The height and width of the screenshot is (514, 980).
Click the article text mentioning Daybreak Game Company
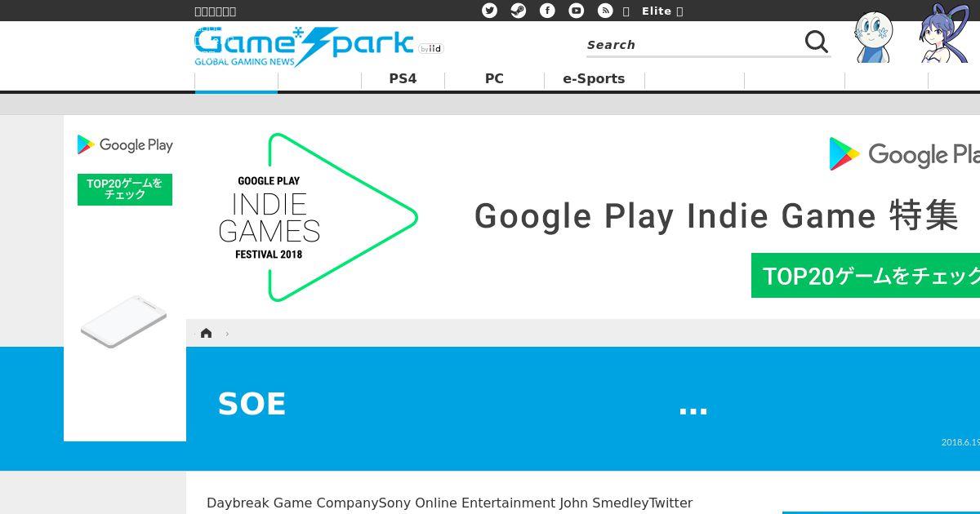450,503
